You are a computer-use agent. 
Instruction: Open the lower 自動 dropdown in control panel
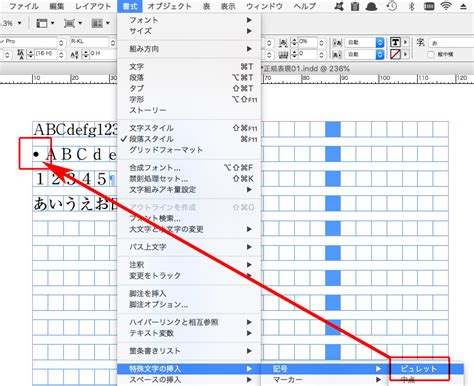coord(364,54)
